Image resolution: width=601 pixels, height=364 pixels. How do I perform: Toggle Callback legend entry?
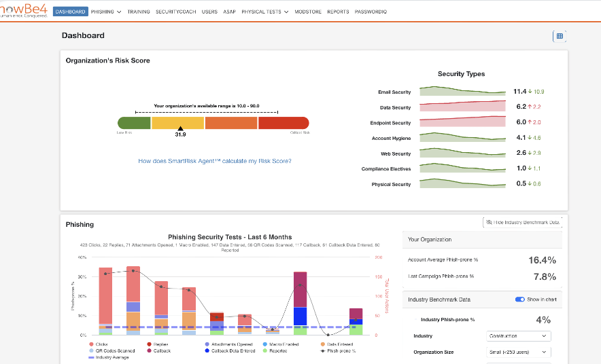coord(158,350)
